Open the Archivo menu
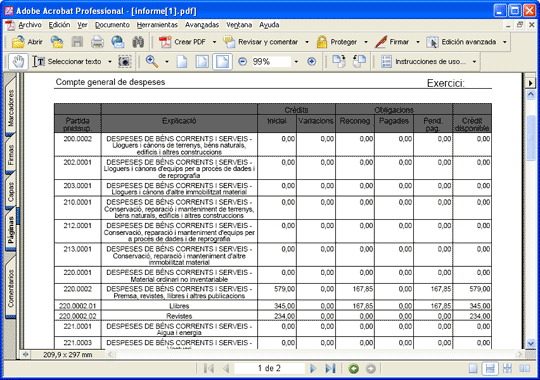Screen dimensions: 540x380 (x=30, y=25)
